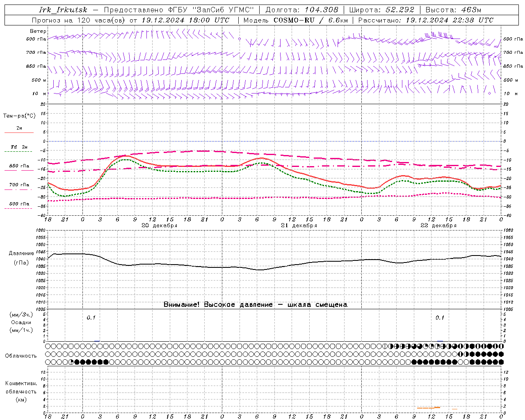Click the 700 гПа temperature legend line
The height and width of the screenshot is (420, 525).
pos(19,189)
